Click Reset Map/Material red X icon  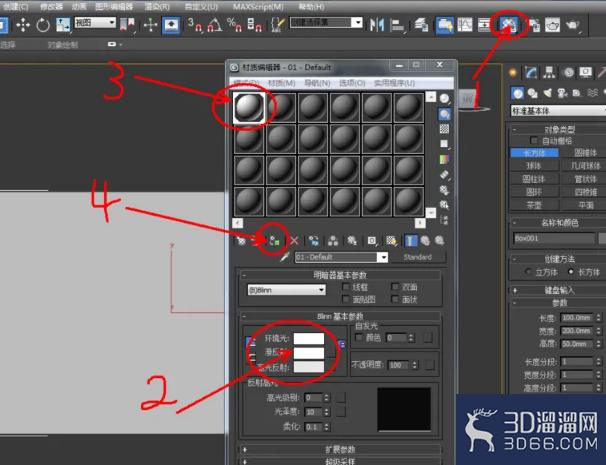294,241
